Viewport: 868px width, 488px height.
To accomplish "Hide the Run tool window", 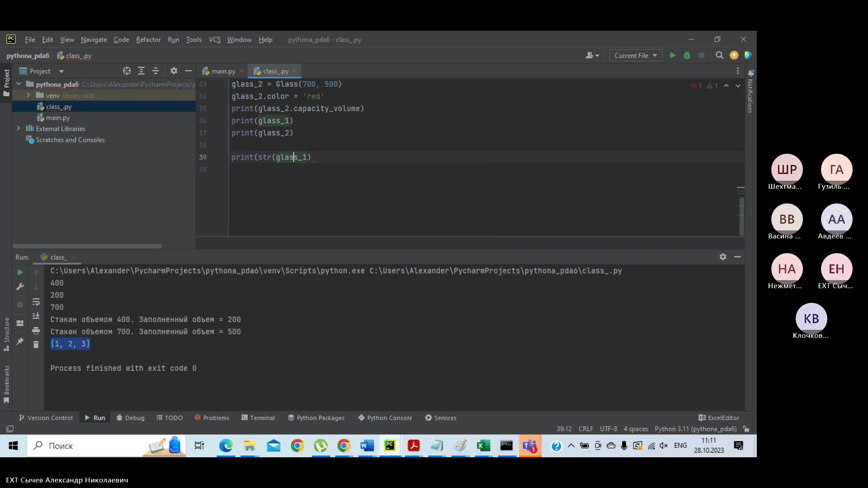I will [737, 257].
